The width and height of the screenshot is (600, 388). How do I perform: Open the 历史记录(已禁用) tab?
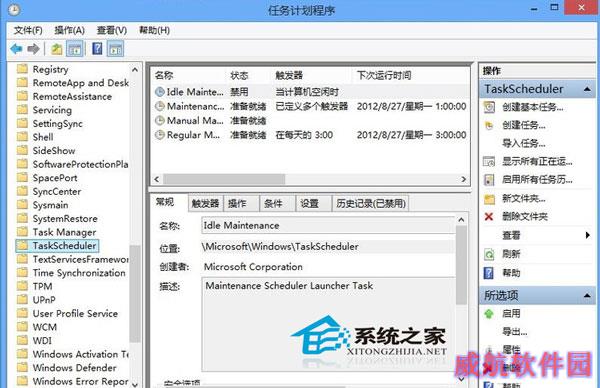[x=371, y=204]
